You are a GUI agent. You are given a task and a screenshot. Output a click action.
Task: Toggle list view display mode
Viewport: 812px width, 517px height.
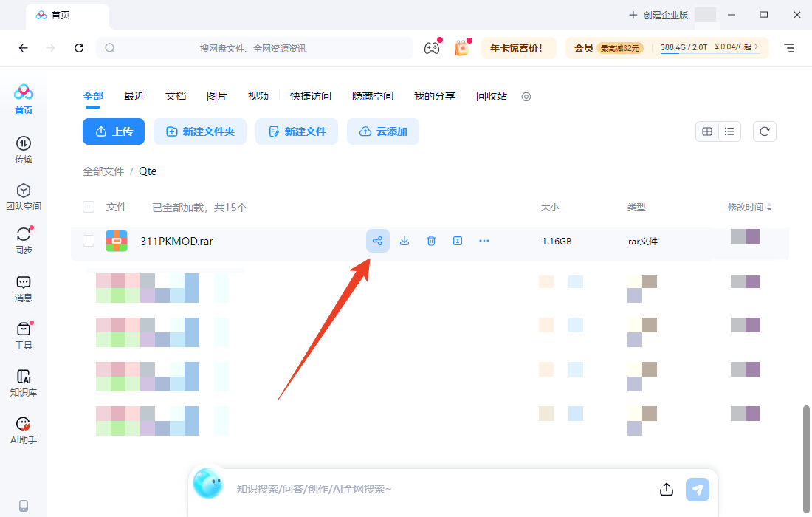(729, 131)
